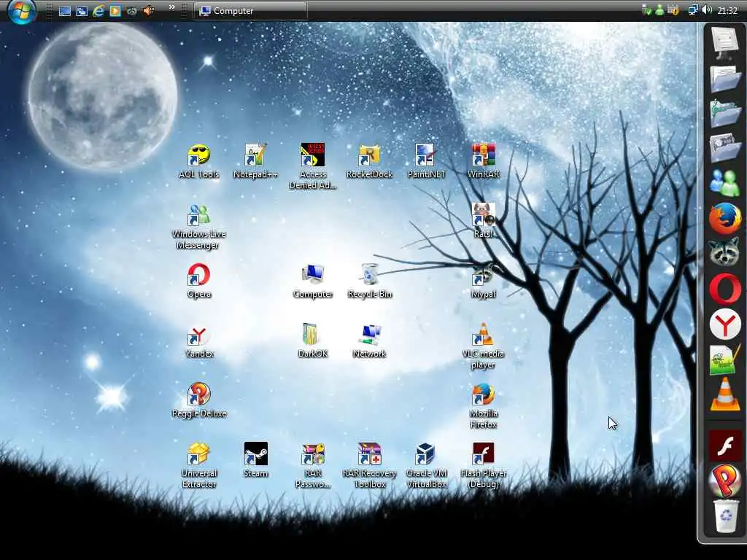The height and width of the screenshot is (560, 747).
Task: Open the Windows Messenger people icon in dock
Action: pos(725,182)
